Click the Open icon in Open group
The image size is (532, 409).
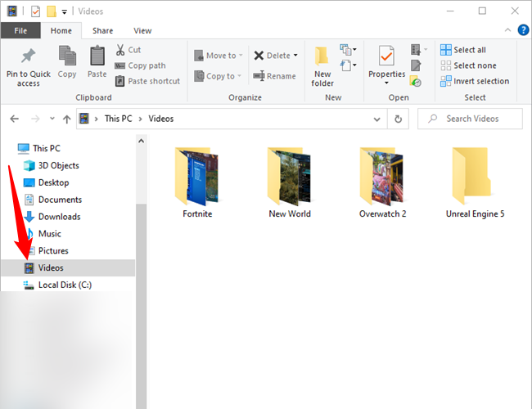[x=416, y=50]
